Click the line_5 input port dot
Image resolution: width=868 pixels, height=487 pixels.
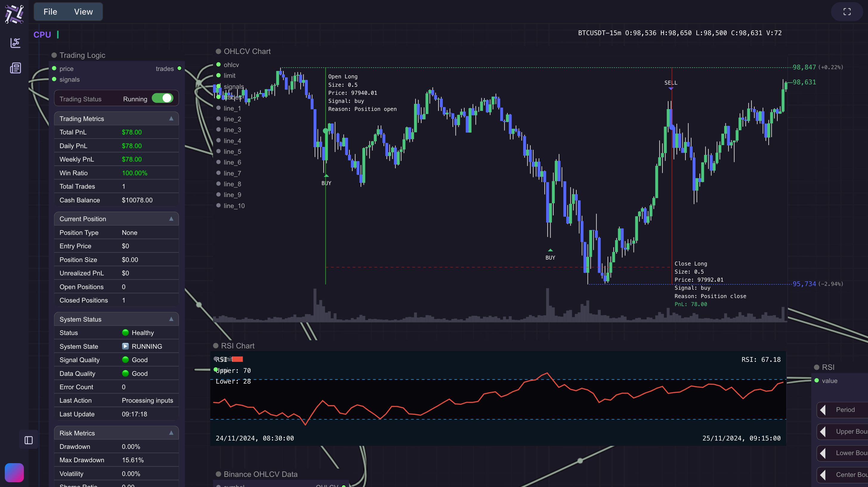point(218,152)
